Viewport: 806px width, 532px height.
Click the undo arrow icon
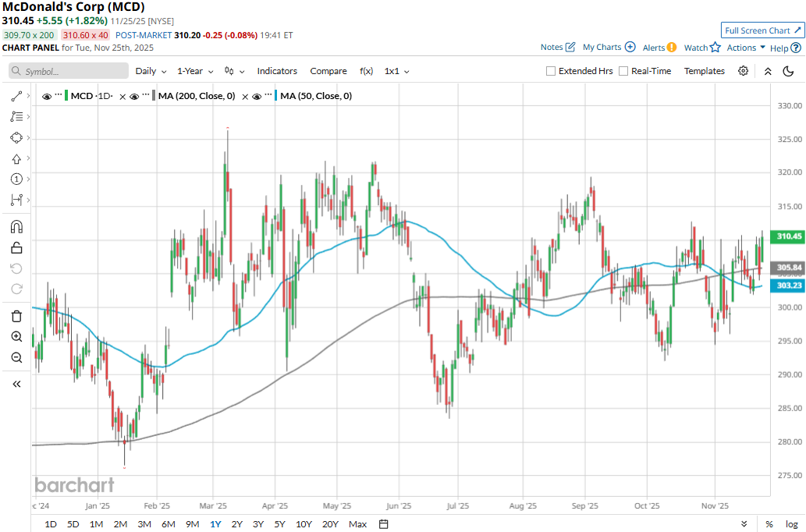pyautogui.click(x=16, y=268)
